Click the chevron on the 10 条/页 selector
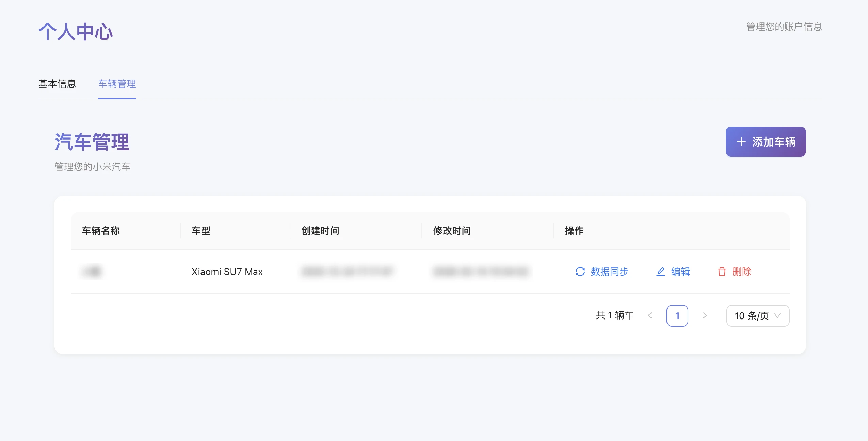Screen dimensions: 868x441 click(x=778, y=316)
